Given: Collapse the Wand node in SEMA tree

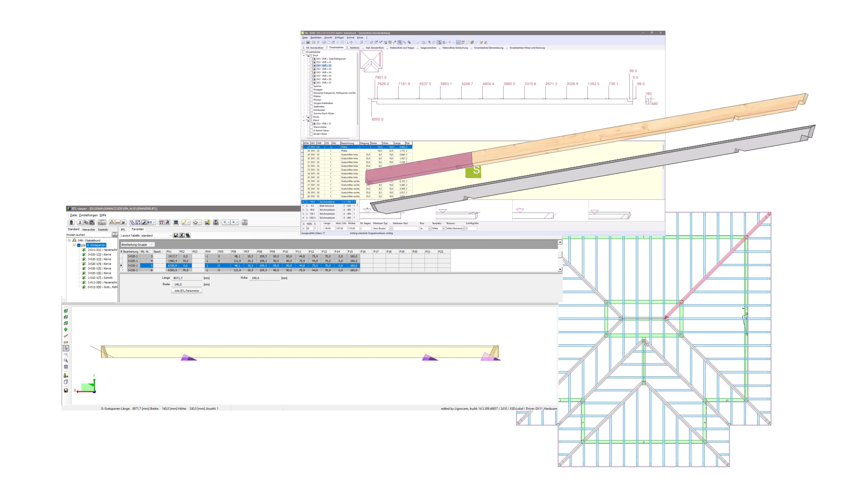Looking at the screenshot, I should (304, 120).
